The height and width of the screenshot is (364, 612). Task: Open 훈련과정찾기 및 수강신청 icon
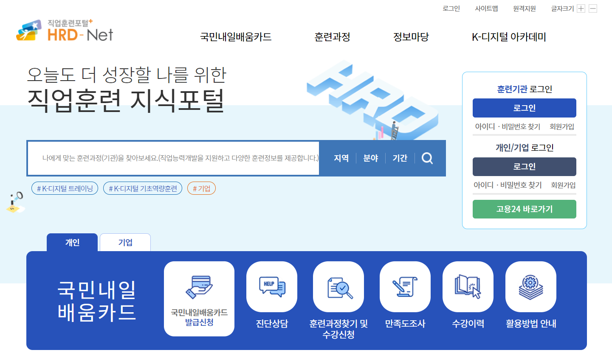coord(338,287)
